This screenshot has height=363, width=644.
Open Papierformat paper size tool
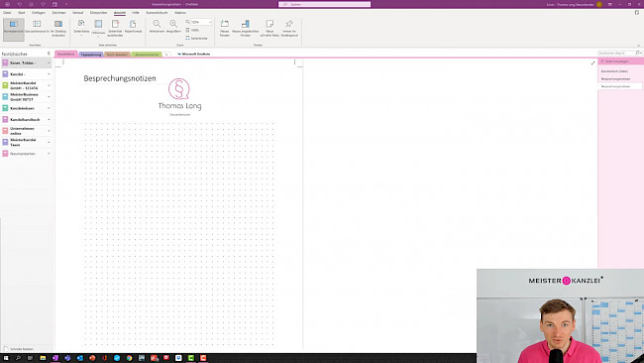133,27
